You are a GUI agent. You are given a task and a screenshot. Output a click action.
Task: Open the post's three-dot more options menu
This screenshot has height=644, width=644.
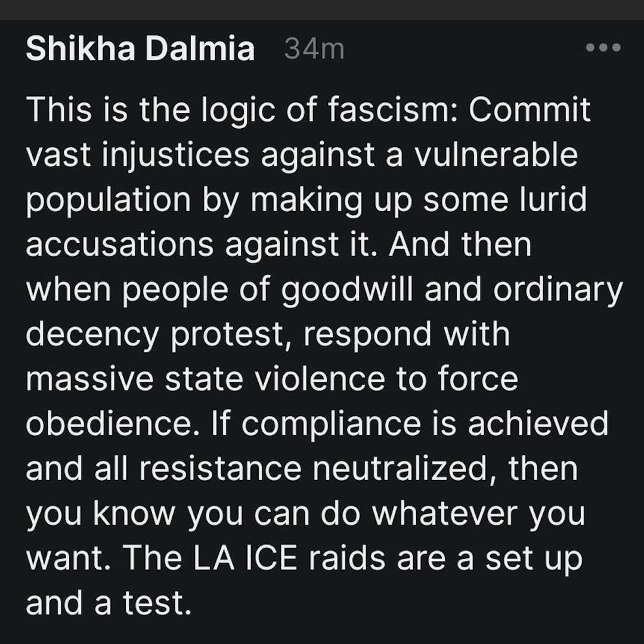[x=603, y=48]
